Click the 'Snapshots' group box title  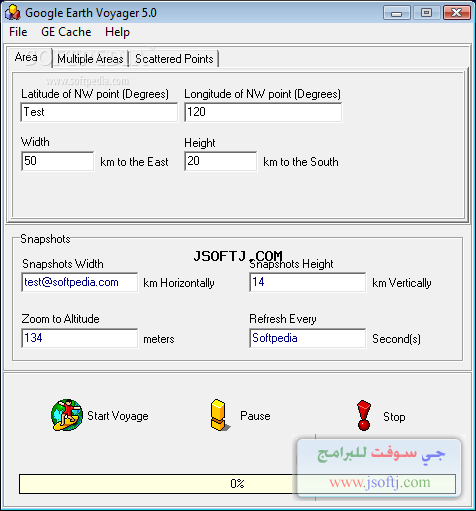point(45,239)
